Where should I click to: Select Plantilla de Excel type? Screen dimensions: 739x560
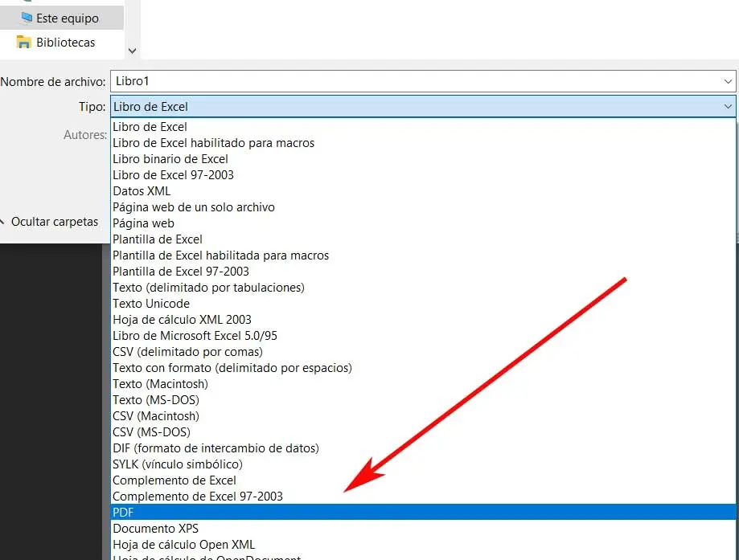(423, 239)
